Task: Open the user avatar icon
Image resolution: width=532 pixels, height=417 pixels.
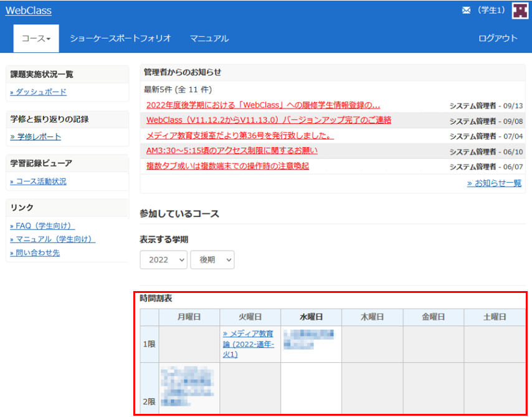Action: coord(520,11)
